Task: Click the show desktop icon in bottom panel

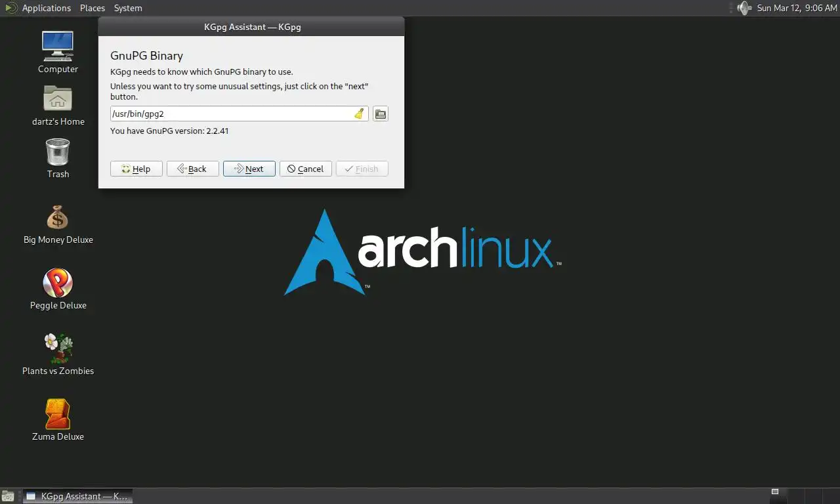Action: click(8, 496)
